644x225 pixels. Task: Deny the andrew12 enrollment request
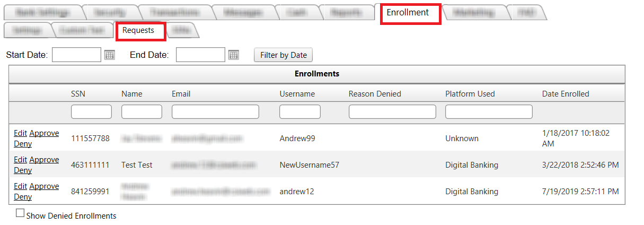(23, 197)
